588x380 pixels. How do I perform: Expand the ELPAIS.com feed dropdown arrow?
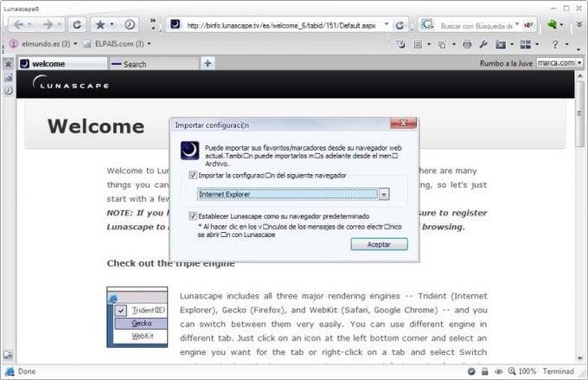tap(149, 44)
